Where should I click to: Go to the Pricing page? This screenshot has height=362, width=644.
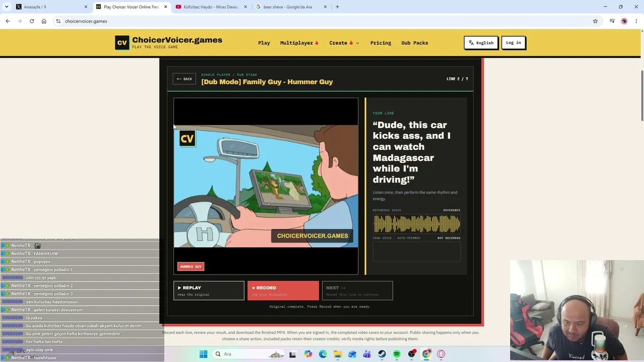[380, 43]
